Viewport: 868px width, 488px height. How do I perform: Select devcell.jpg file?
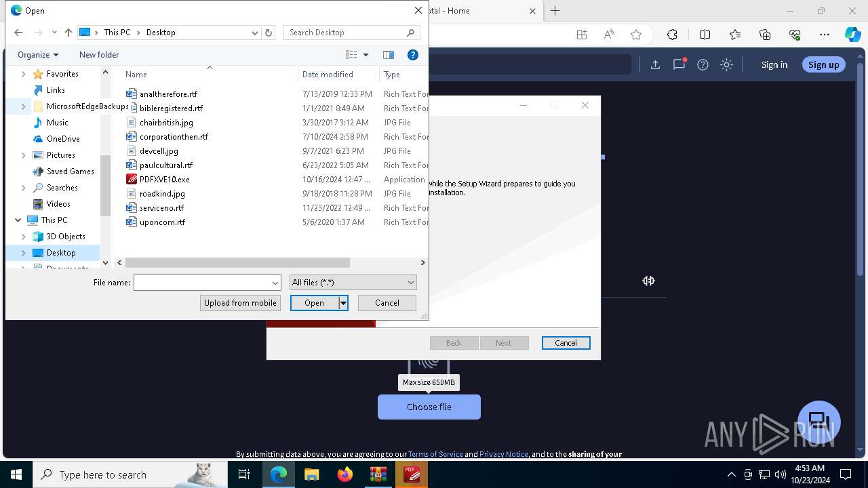click(x=159, y=151)
